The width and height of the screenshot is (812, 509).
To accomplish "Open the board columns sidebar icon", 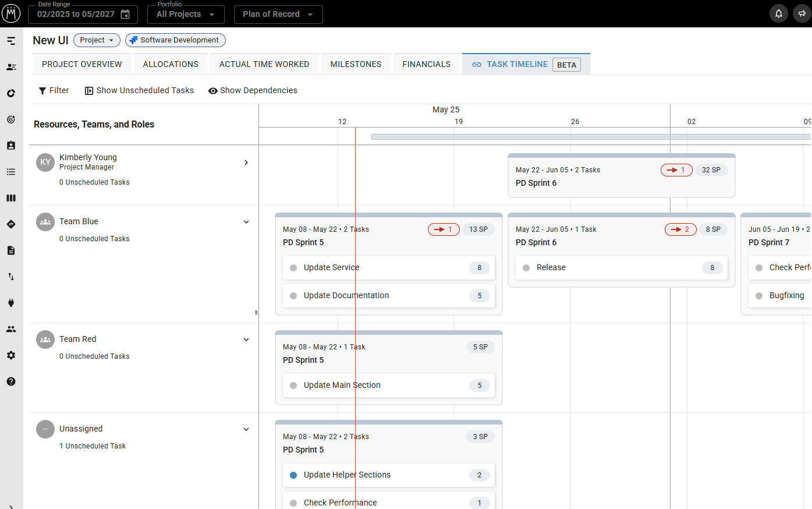I will coord(11,198).
